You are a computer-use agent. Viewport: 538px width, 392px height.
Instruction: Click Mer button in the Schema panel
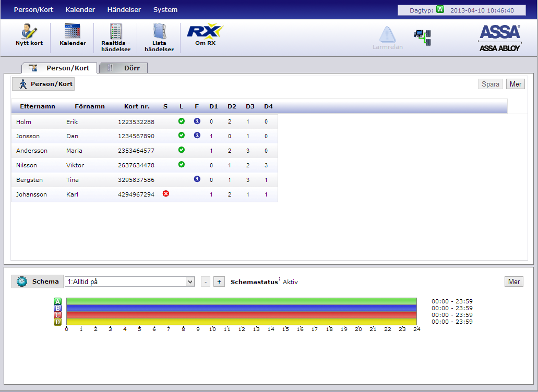click(513, 281)
